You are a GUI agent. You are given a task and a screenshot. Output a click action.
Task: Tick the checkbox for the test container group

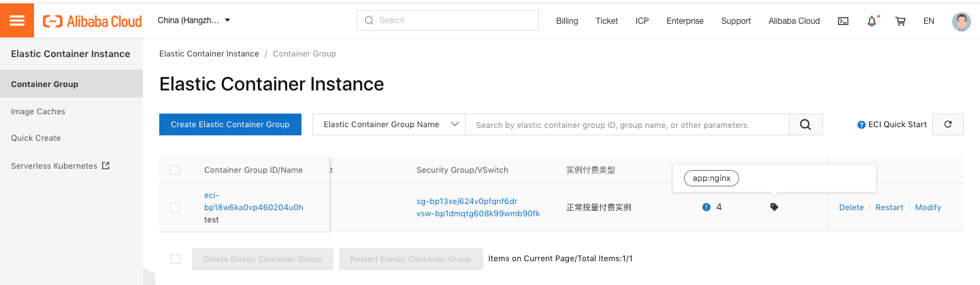(175, 207)
